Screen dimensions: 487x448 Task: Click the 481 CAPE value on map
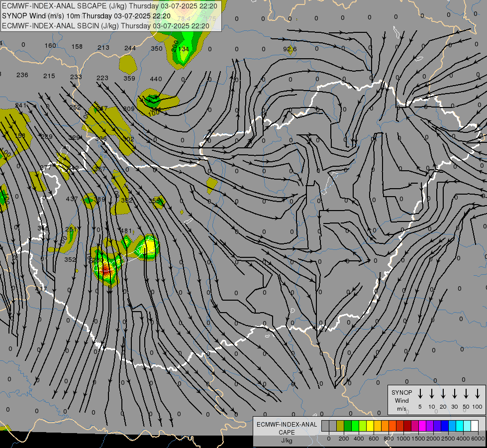[126, 230]
